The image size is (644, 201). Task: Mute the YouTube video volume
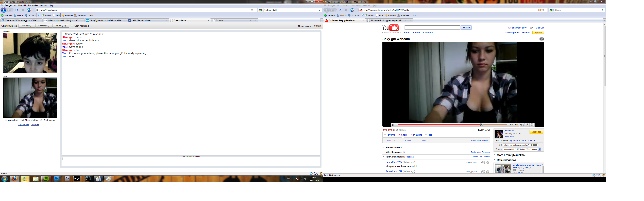click(x=522, y=125)
